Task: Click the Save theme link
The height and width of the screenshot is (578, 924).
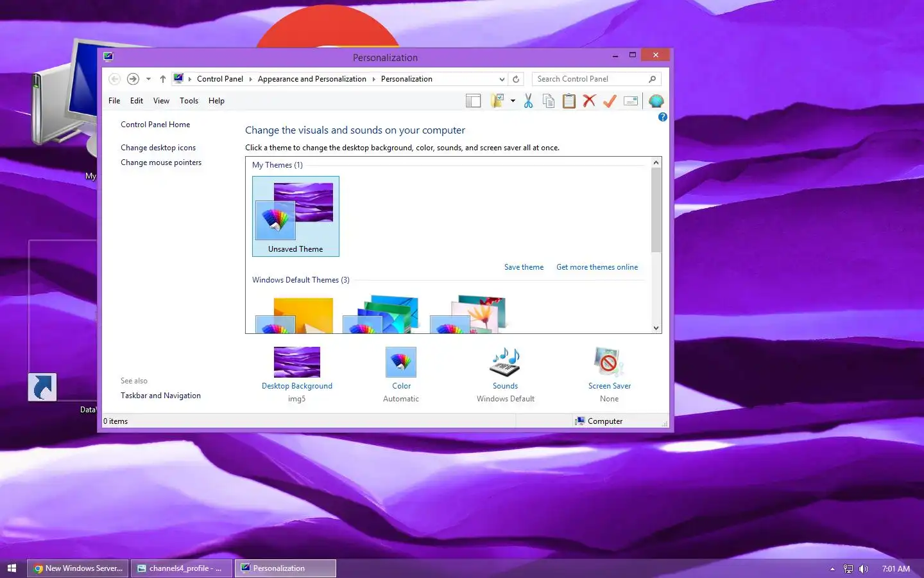Action: 524,267
